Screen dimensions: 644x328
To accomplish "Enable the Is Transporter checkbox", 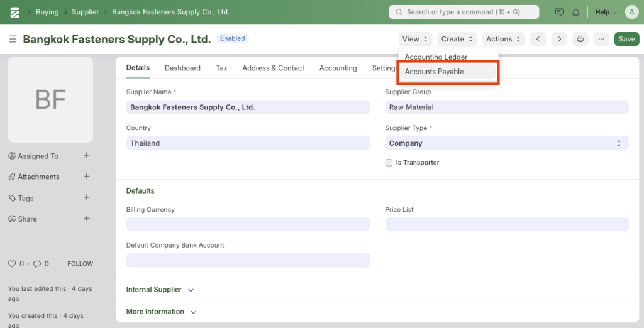I will pos(389,163).
